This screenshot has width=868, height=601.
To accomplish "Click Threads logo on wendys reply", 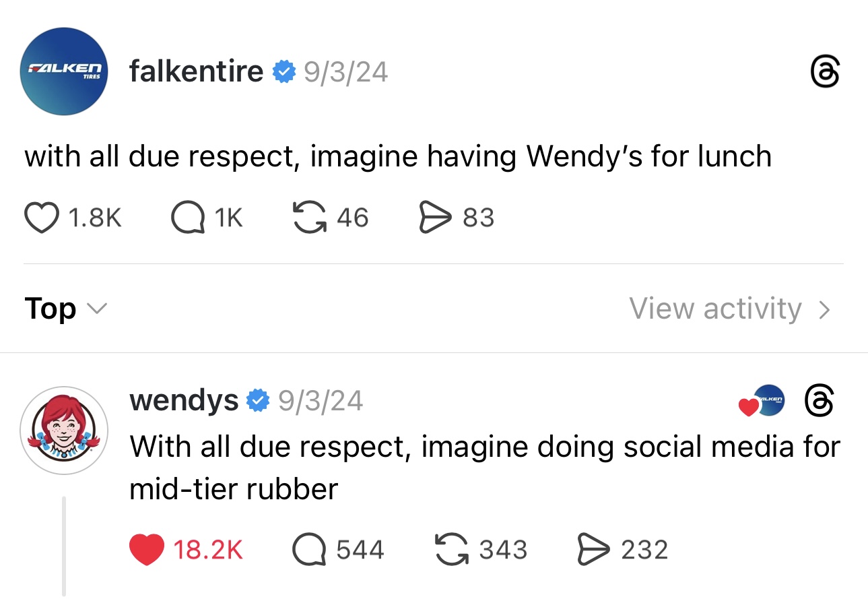I will pos(820,401).
